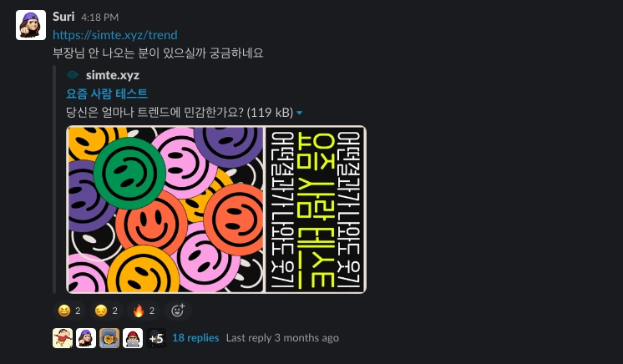
Task: Click the simte.xyz favicon in the link preview
Action: (x=73, y=75)
